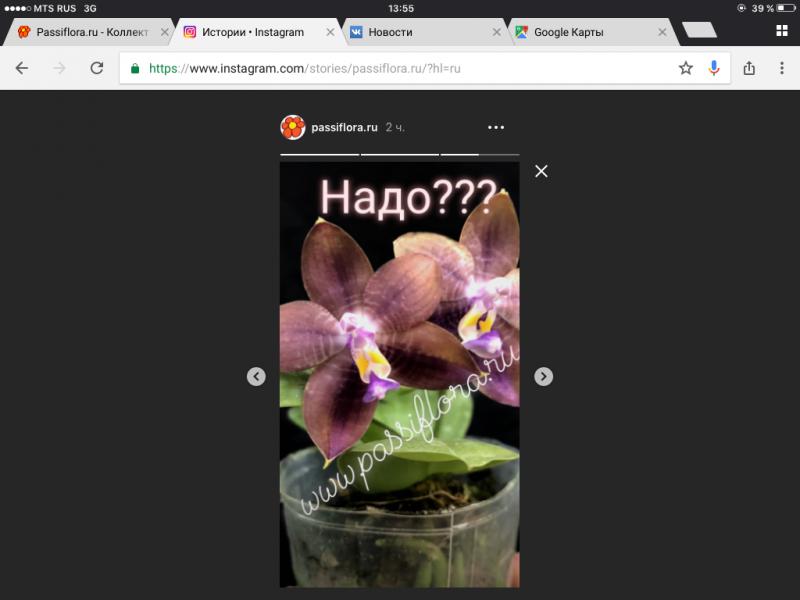Screen dimensions: 800x600
Task: Open story options three-dot menu
Action: tap(496, 128)
